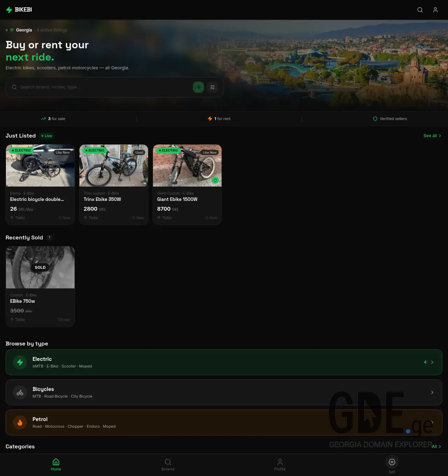Click ELECTRIC badge on Giant Ebike card
The height and width of the screenshot is (476, 448).
click(168, 150)
